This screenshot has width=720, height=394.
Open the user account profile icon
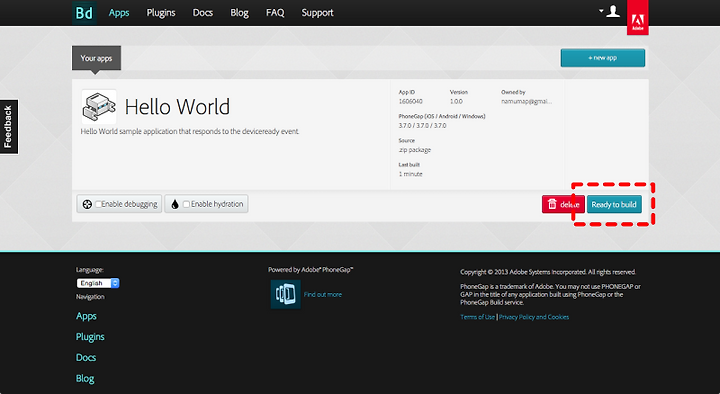[x=613, y=11]
